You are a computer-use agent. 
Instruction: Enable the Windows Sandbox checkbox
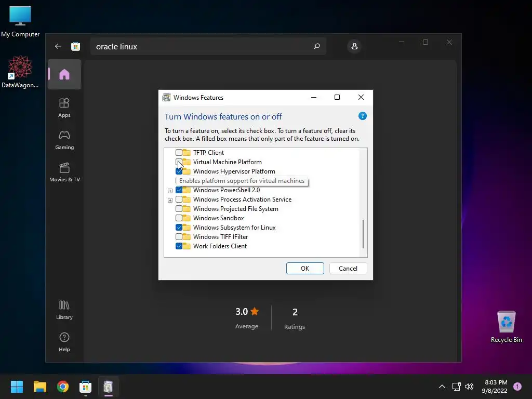[x=179, y=218]
